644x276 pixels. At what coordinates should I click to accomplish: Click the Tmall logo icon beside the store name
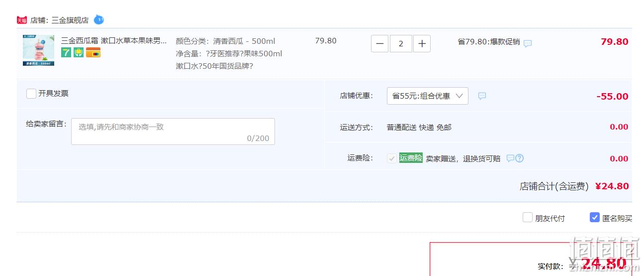pos(22,20)
